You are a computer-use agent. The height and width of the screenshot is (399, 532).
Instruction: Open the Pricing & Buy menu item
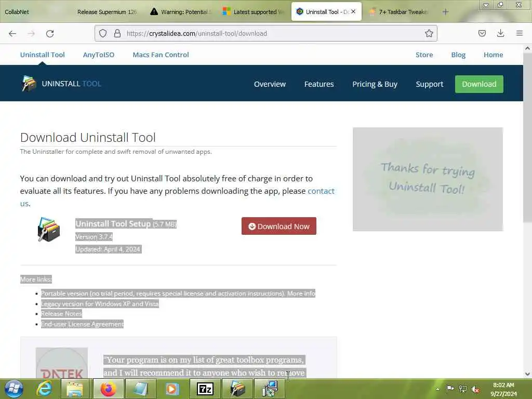point(375,84)
